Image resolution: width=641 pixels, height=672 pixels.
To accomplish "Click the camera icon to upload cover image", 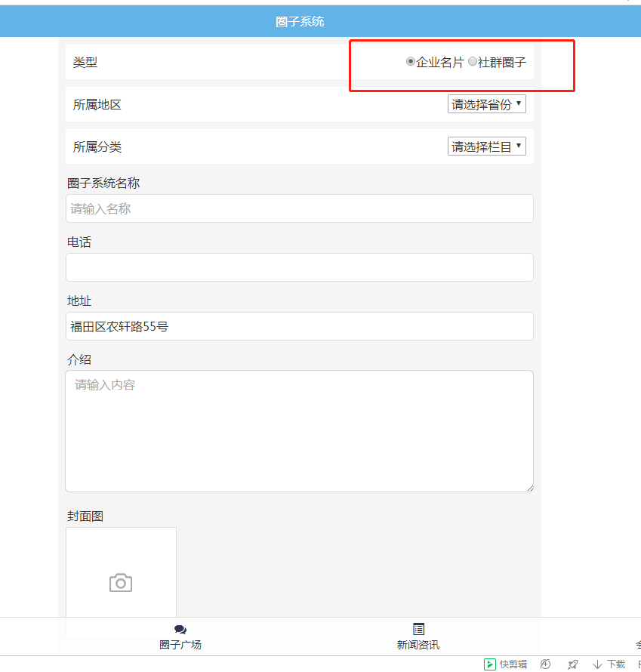I will pyautogui.click(x=121, y=583).
